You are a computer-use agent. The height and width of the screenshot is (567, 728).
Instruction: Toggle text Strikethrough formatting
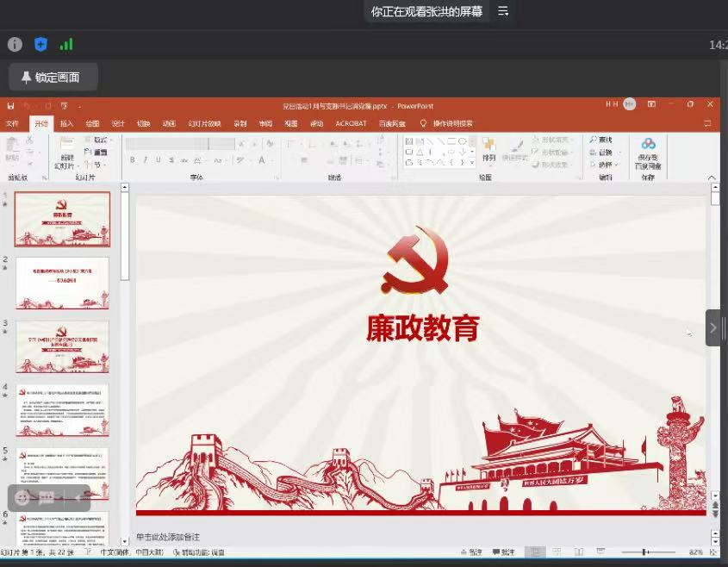171,160
